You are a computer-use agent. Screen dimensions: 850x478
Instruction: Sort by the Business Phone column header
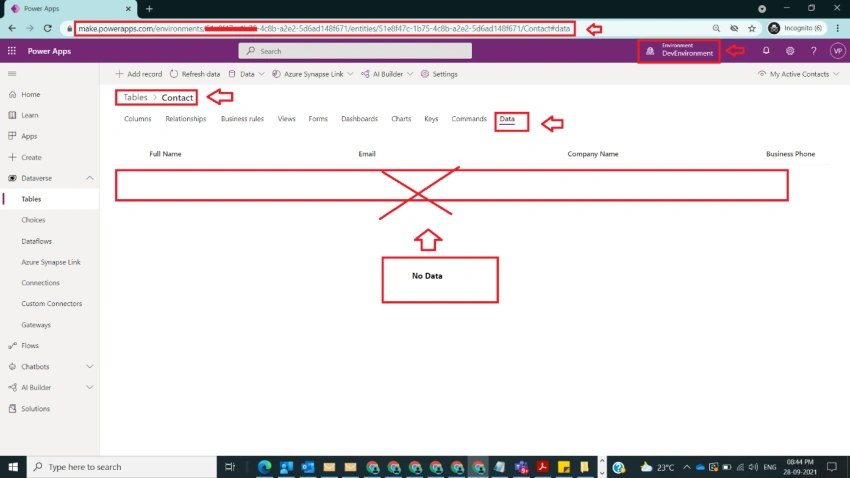pyautogui.click(x=790, y=154)
